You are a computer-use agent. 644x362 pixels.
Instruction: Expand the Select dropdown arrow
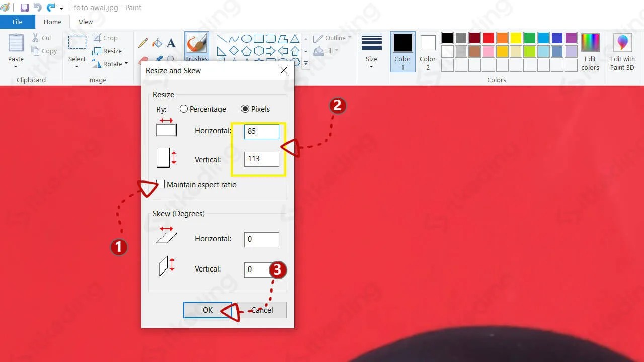pos(77,66)
